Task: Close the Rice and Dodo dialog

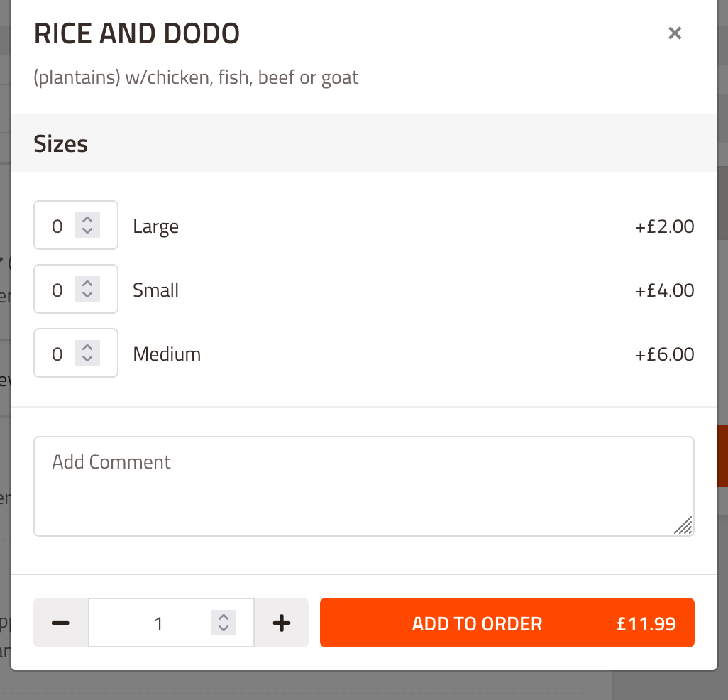Action: click(x=675, y=33)
